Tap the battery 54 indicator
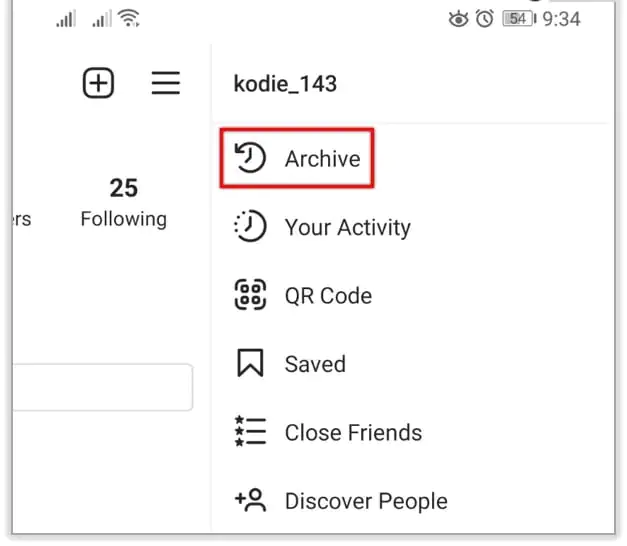Viewport: 627px width, 546px height. (x=519, y=19)
